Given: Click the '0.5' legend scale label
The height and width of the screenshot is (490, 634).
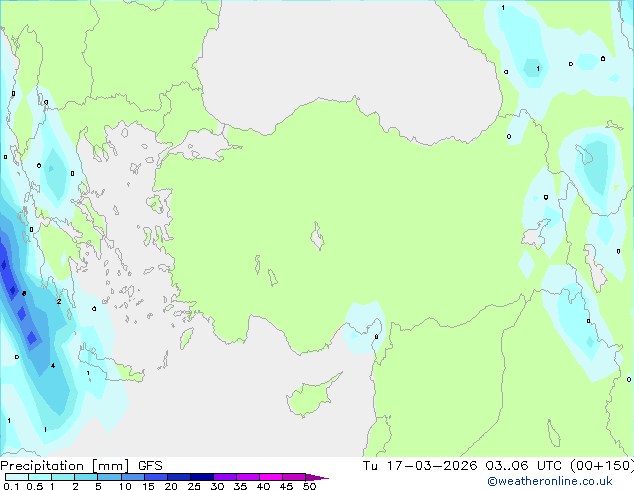Looking at the screenshot, I should 35,486.
